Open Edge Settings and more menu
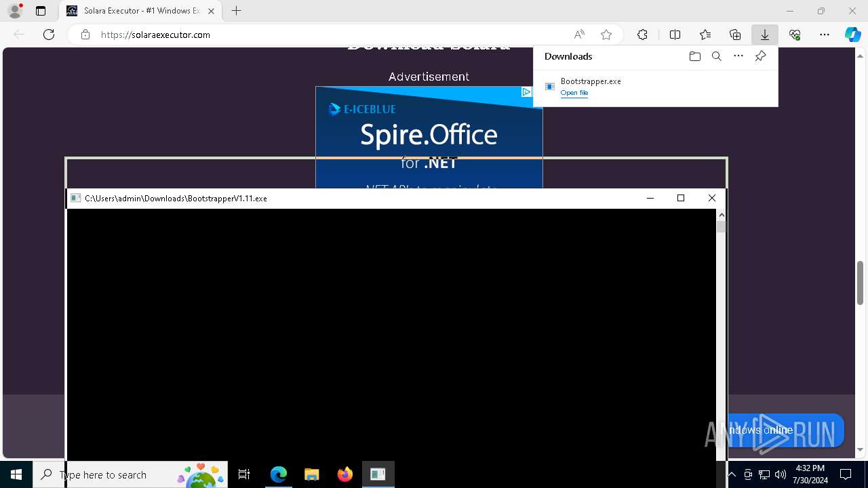 tap(825, 35)
